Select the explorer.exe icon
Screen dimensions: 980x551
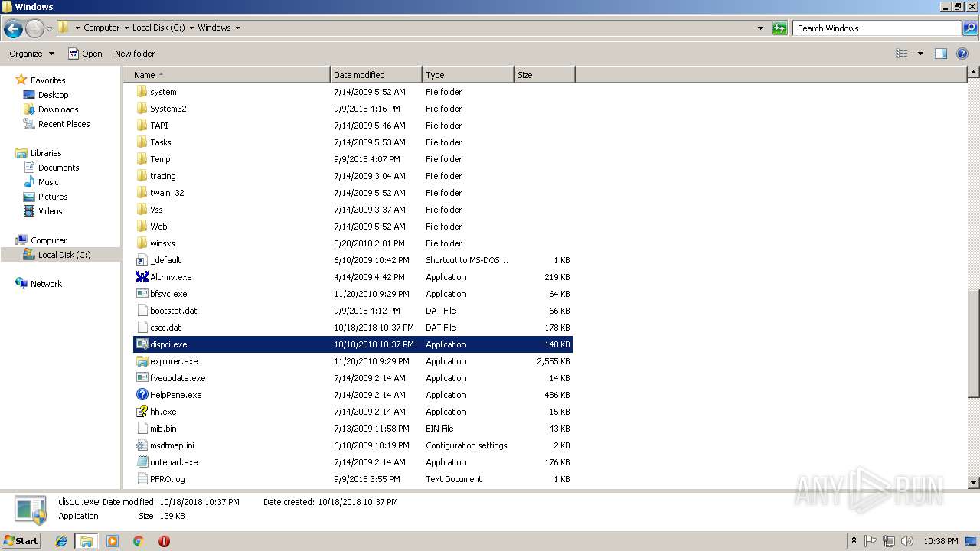(142, 361)
